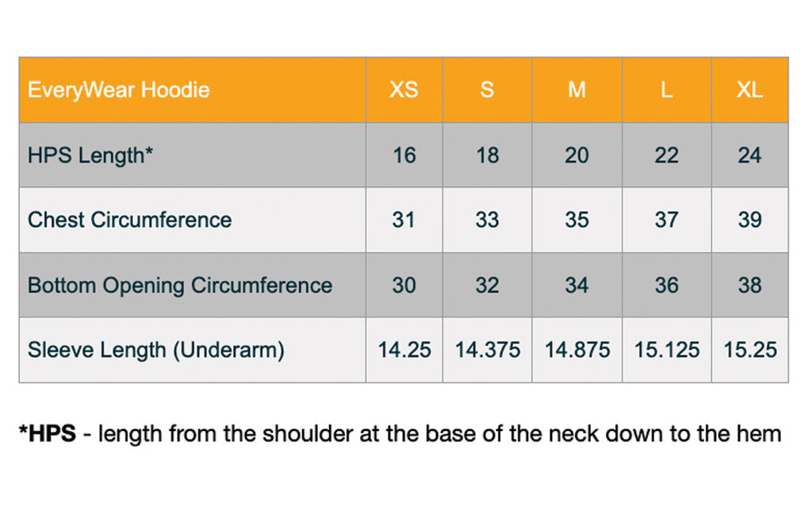Click Bottom Opening value 36 for L
Image resolution: width=812 pixels, height=508 pixels.
coord(667,285)
